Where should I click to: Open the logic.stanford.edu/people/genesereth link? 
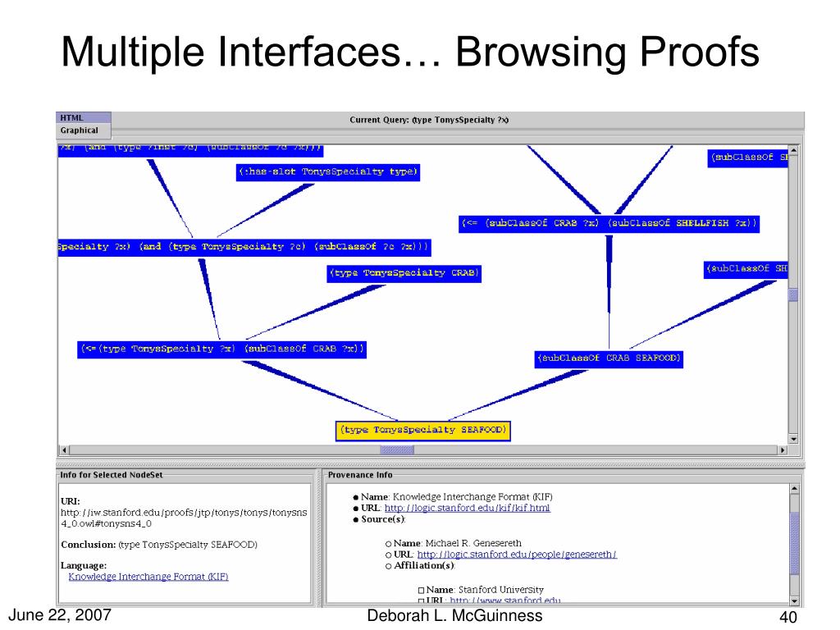pos(517,555)
